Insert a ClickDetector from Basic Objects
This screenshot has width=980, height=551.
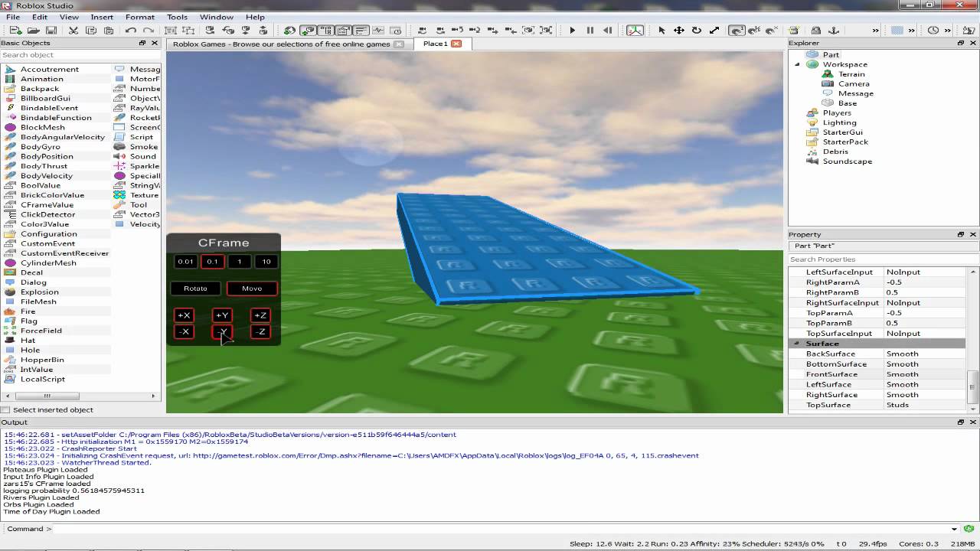(x=47, y=214)
